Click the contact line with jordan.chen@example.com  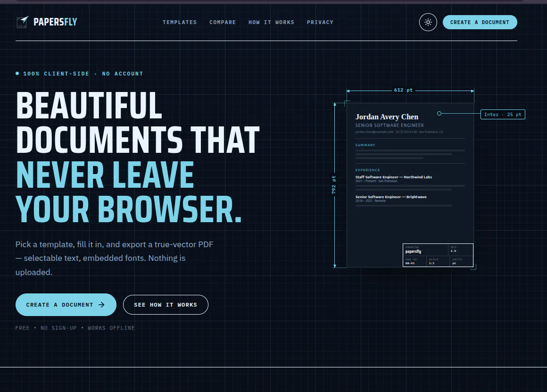coord(399,132)
